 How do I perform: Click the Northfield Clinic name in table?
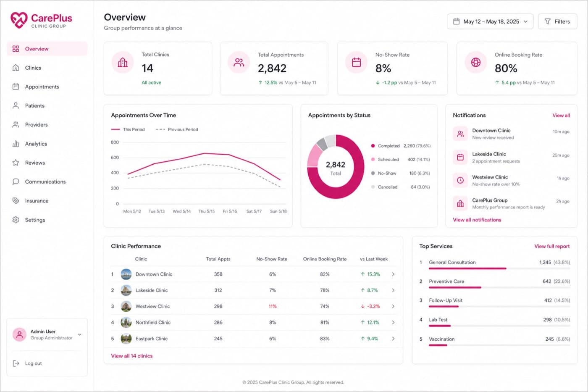tap(153, 322)
